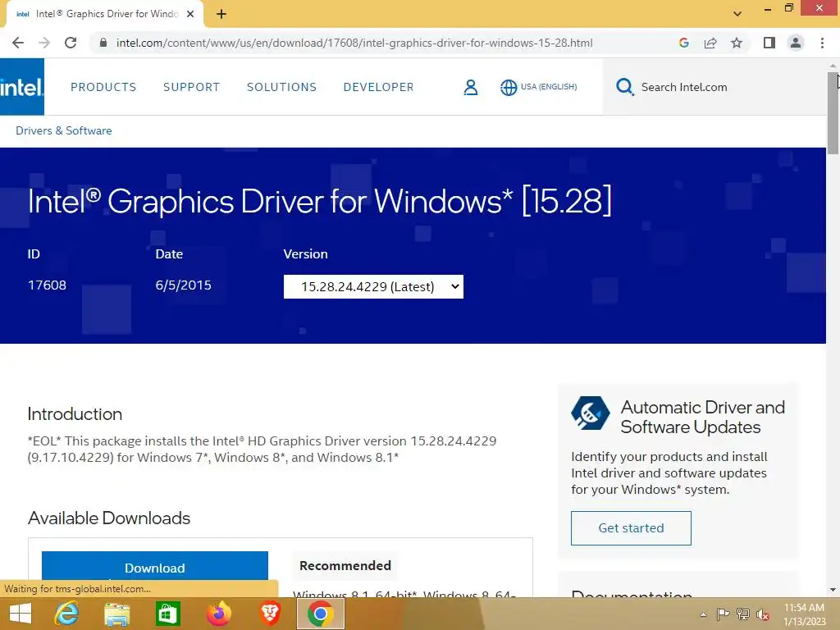Screen dimensions: 840x630
Task: Open the Windows Store taskbar icon
Action: coord(167,614)
